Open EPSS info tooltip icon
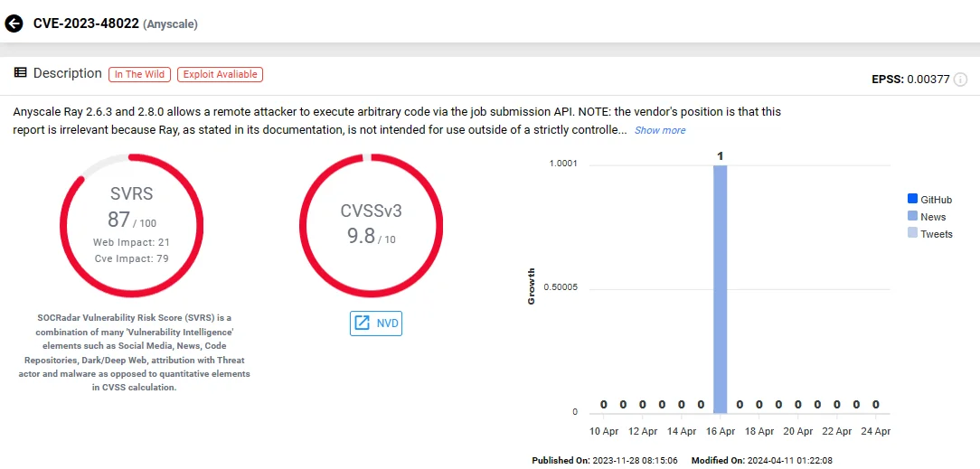The width and height of the screenshot is (980, 469). click(961, 80)
